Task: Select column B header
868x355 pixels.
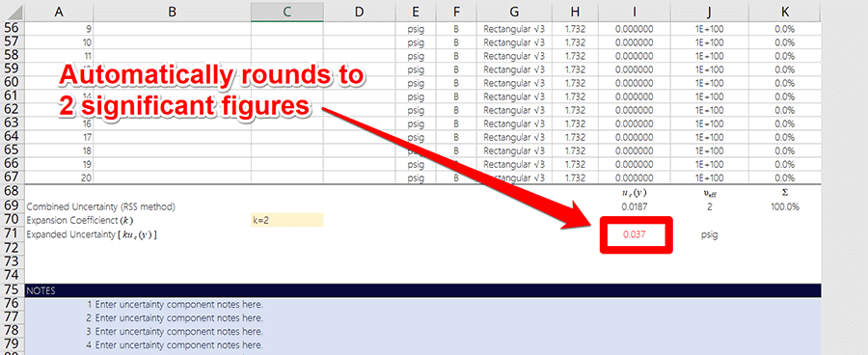Action: click(x=173, y=12)
